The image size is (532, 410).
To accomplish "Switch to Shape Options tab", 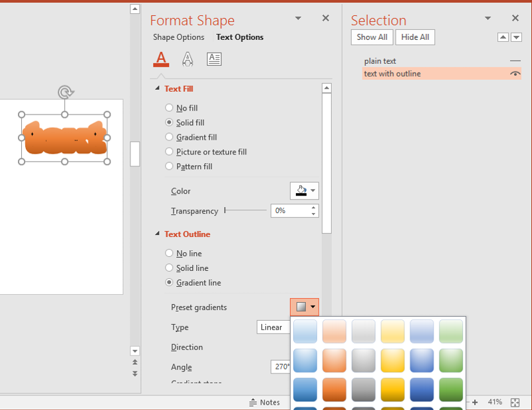I will point(178,37).
